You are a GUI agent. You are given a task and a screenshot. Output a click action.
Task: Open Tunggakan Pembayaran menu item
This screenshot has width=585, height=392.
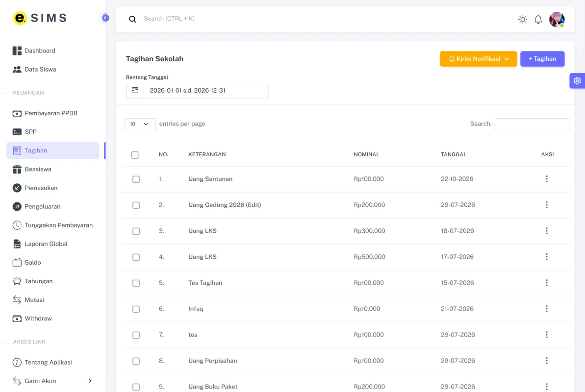click(52, 225)
